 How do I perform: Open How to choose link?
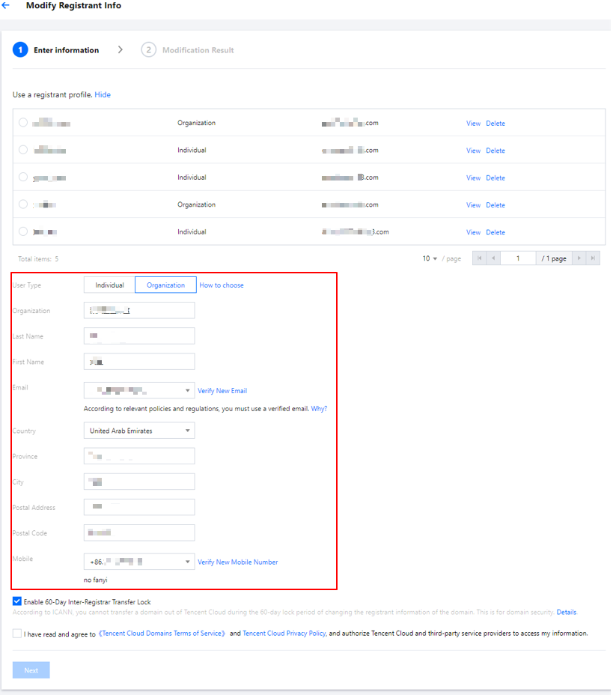[222, 285]
